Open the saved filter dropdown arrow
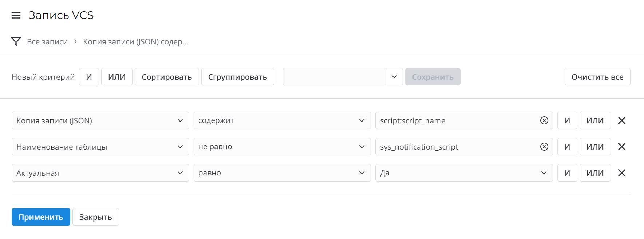This screenshot has width=644, height=239. pyautogui.click(x=394, y=77)
